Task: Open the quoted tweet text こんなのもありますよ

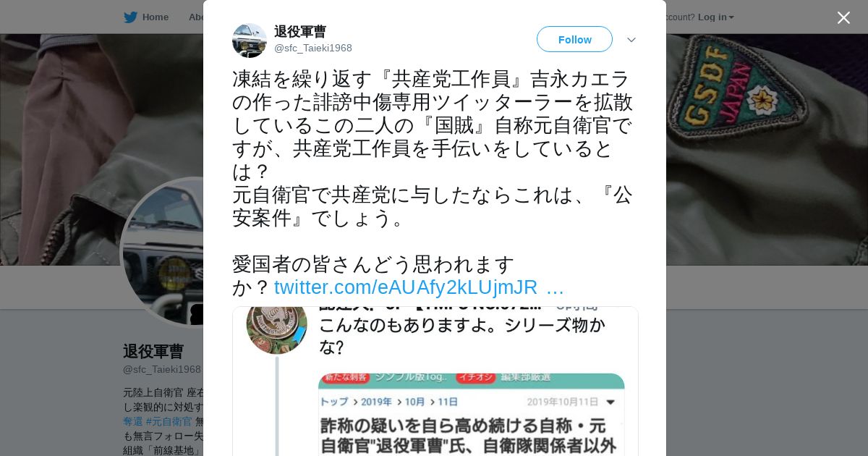Action: 461,337
